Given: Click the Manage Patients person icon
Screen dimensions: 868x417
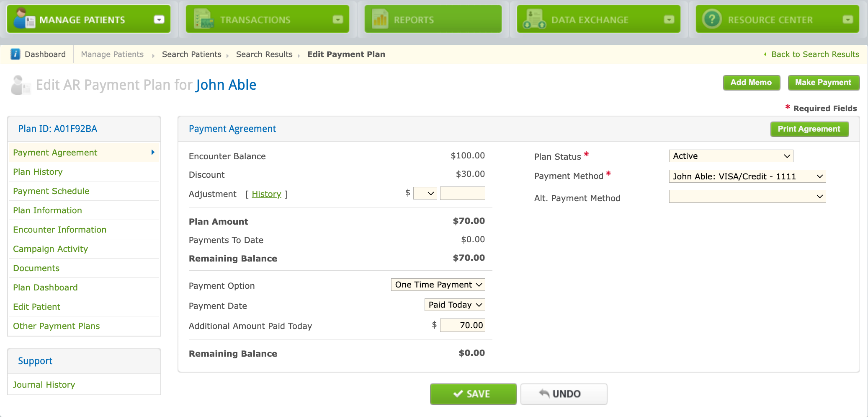Looking at the screenshot, I should tap(24, 19).
